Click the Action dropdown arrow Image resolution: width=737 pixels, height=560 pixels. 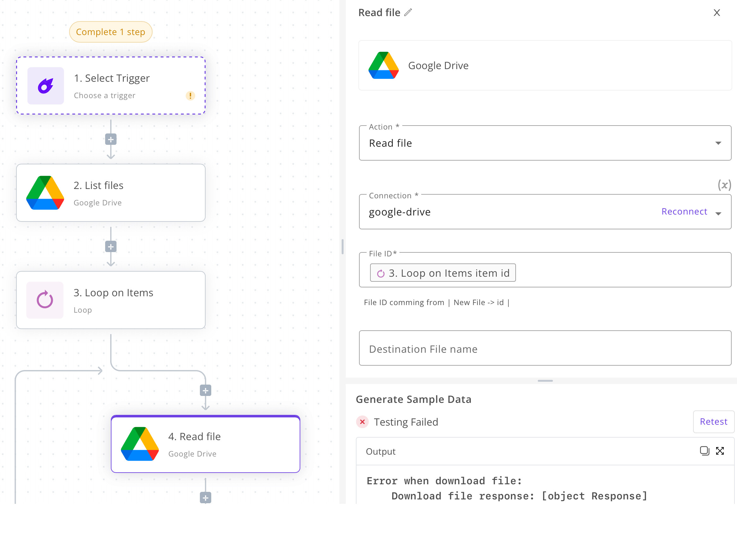pyautogui.click(x=718, y=143)
